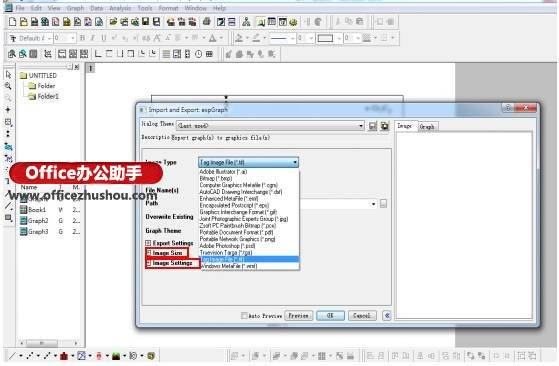Click the line plot tool icon at bottom
The width and height of the screenshot is (559, 366).
12,356
